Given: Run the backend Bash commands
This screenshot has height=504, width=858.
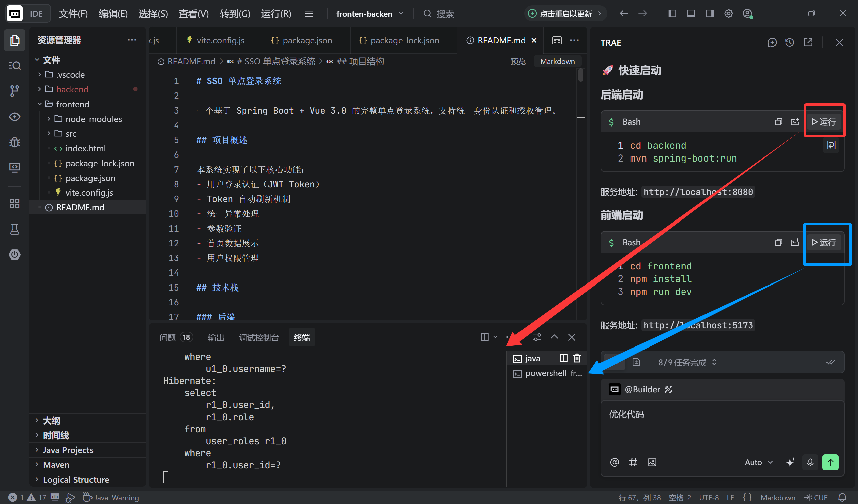Looking at the screenshot, I should [x=823, y=122].
